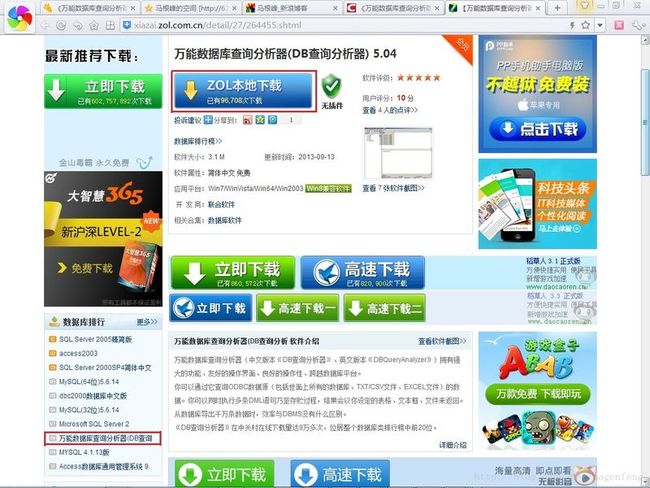Screen dimensions: 650x488
Task: Click the lightning speed mode icon
Action: tap(572, 25)
